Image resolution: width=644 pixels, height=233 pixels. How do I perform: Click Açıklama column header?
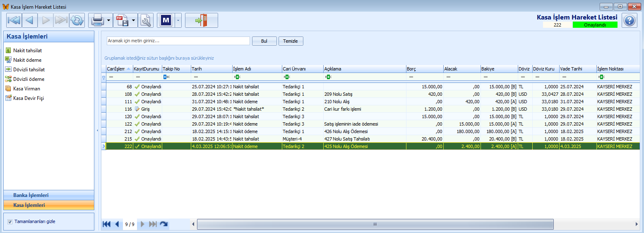coord(364,69)
